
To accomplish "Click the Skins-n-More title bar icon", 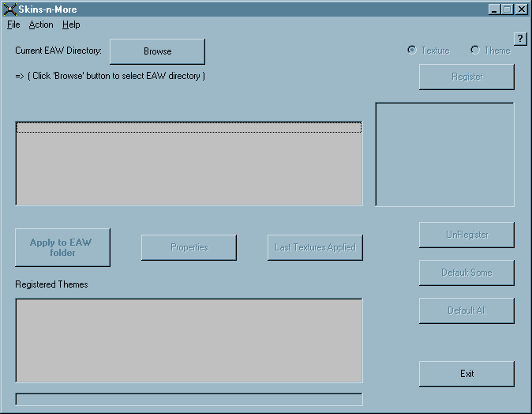I will pyautogui.click(x=9, y=9).
